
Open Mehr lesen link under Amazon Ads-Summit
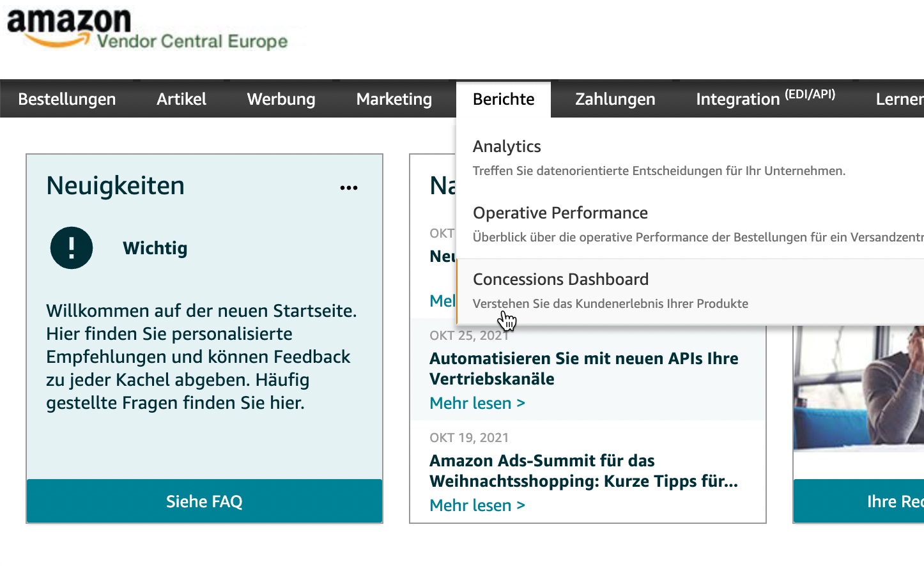477,505
